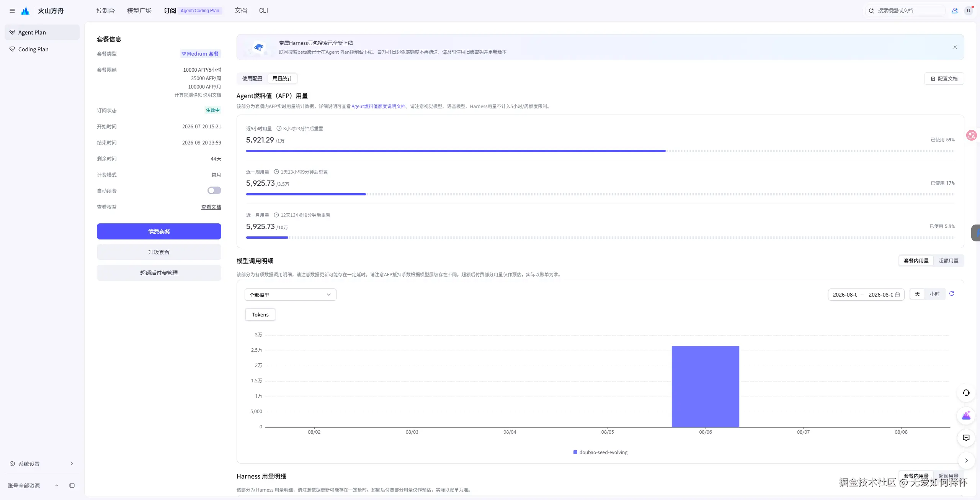Switch to the 使用配置 tab
980x500 pixels.
(x=252, y=79)
